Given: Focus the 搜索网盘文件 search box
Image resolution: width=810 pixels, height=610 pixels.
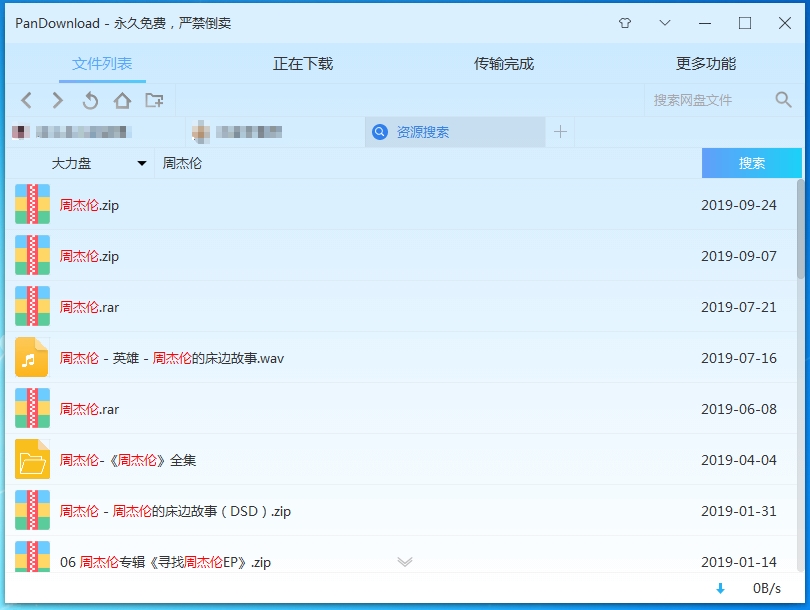Looking at the screenshot, I should pyautogui.click(x=708, y=100).
